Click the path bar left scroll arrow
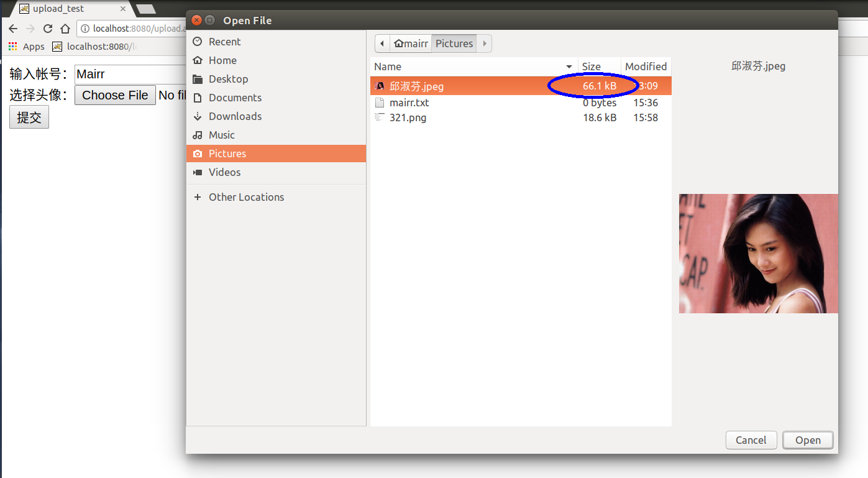868x478 pixels. click(382, 44)
